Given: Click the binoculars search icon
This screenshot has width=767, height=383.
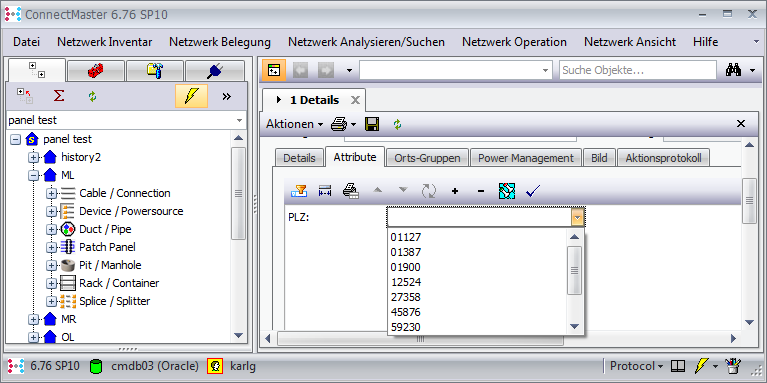Looking at the screenshot, I should [x=733, y=70].
